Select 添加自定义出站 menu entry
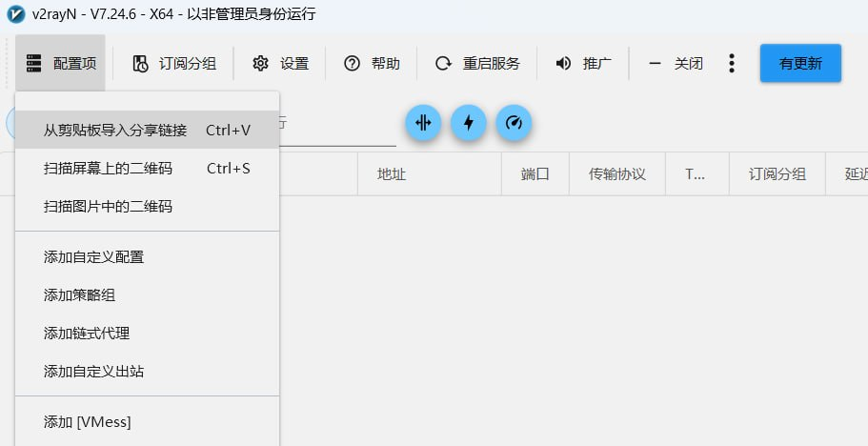Screen dimensions: 868x446 tap(148, 372)
